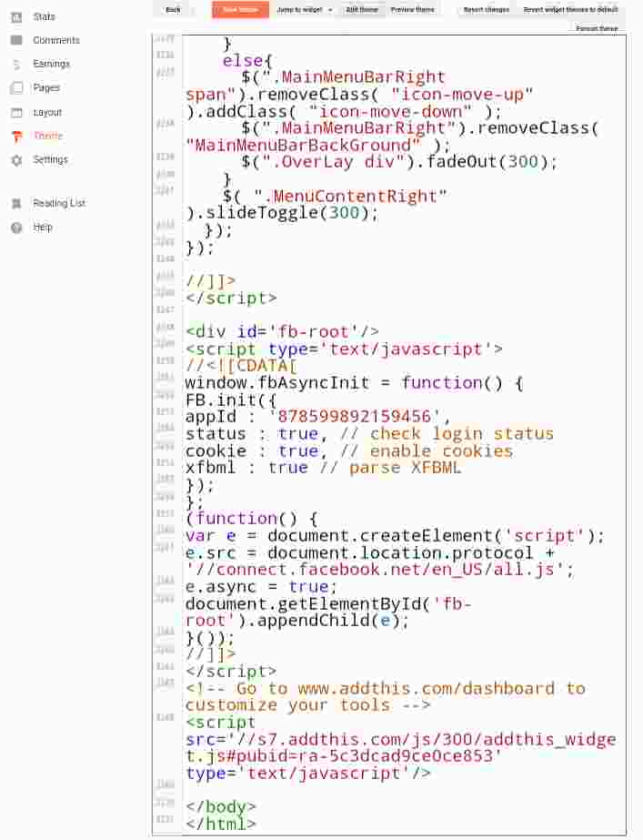Screen dimensions: 643x840
Task: Click the '$( ".MenuContentRight"' code line
Action: coord(335,196)
